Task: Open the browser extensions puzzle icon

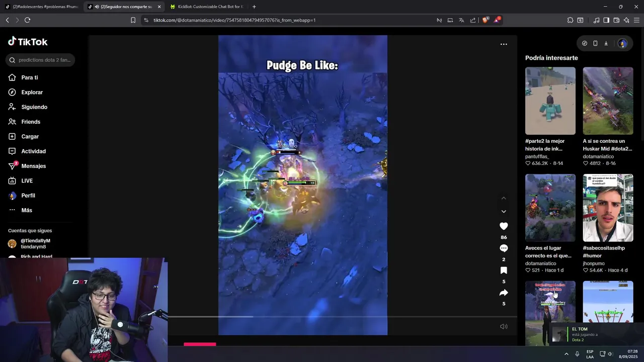Action: coord(570,20)
